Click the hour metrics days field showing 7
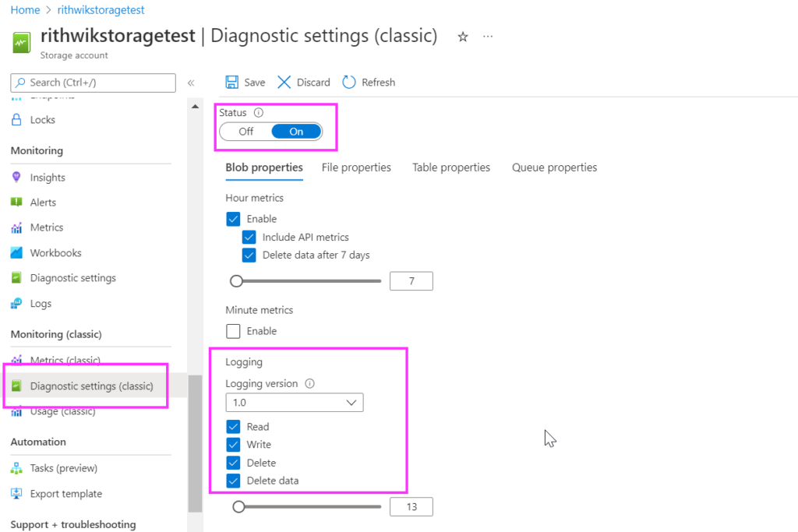 coord(411,280)
